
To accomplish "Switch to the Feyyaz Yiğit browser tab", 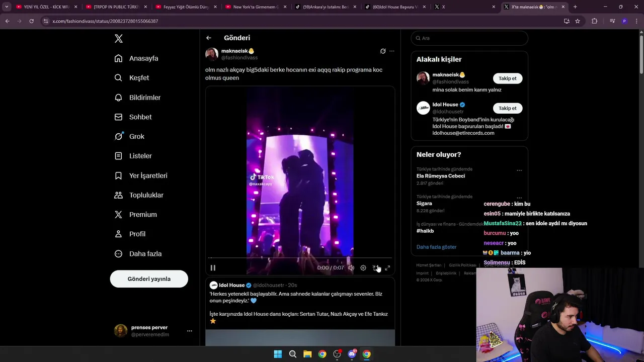I will (185, 7).
